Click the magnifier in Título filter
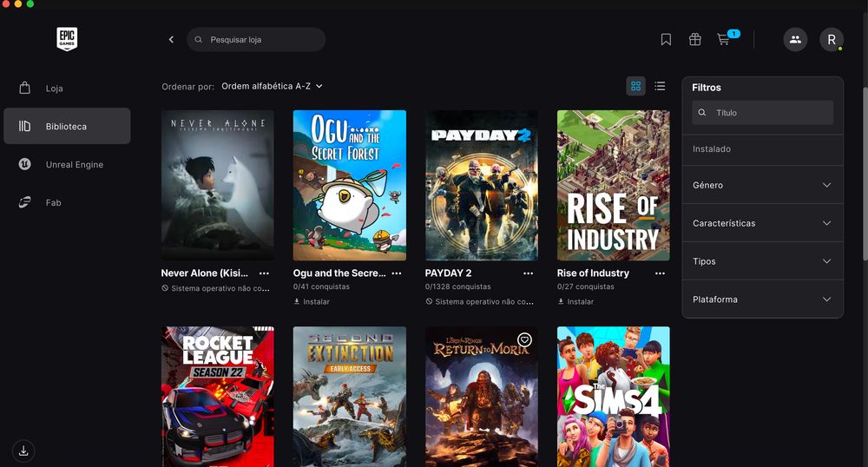The image size is (868, 467). tap(702, 112)
